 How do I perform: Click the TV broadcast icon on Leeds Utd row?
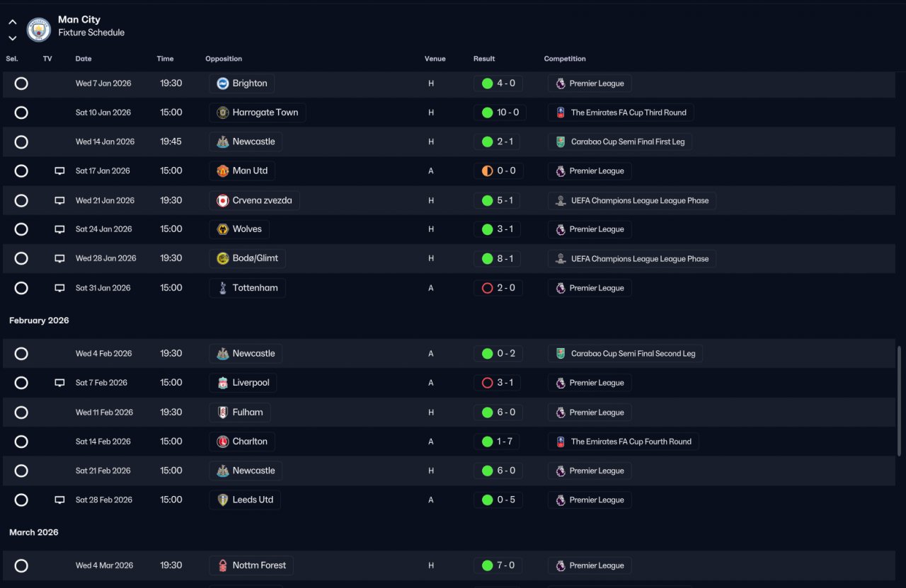point(59,500)
